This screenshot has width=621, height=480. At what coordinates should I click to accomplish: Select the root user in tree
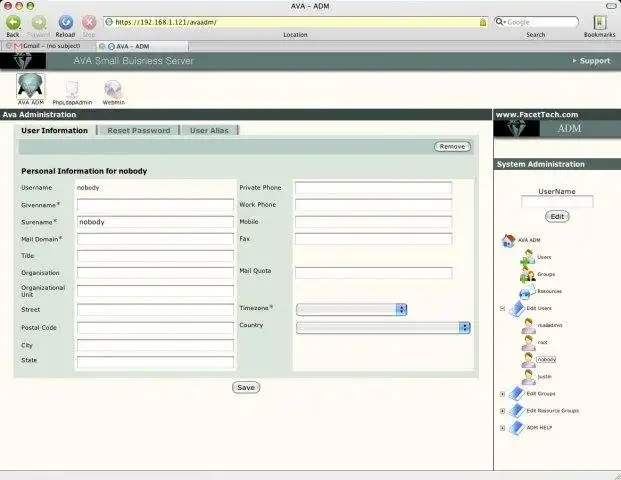point(543,342)
